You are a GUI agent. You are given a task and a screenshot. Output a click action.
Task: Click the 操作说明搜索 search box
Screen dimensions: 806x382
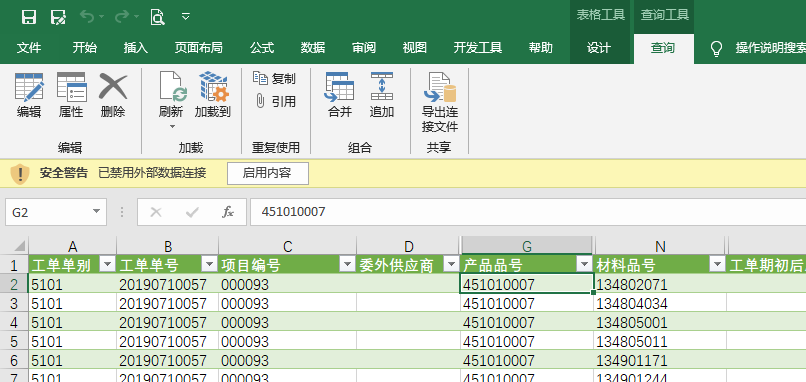pyautogui.click(x=770, y=48)
